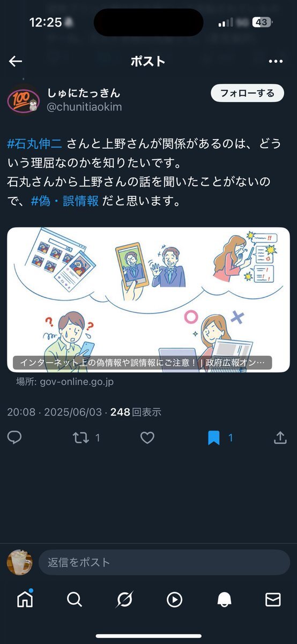Tap the back arrow icon
The width and height of the screenshot is (297, 644).
tap(16, 61)
